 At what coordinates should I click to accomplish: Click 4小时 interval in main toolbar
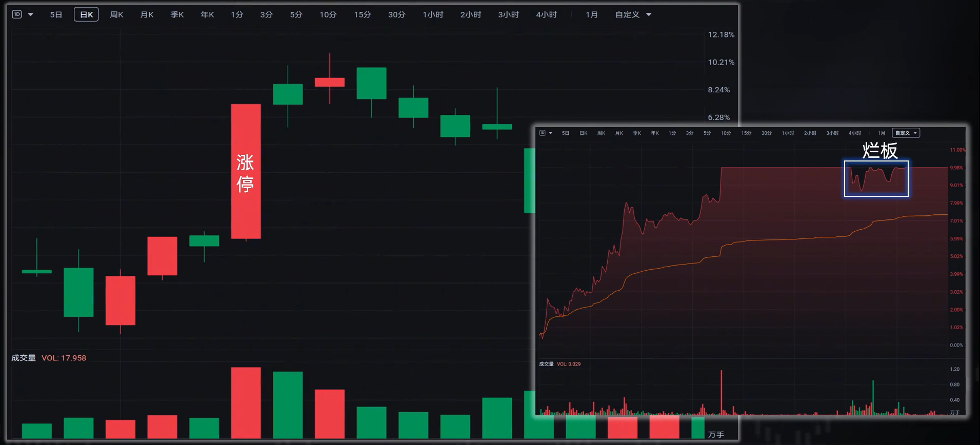click(x=546, y=14)
